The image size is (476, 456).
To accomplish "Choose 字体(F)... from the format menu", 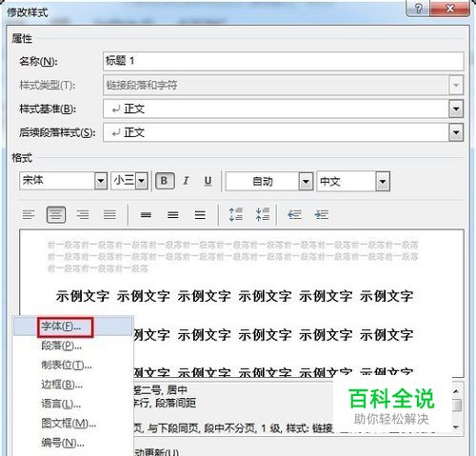I will click(x=72, y=327).
